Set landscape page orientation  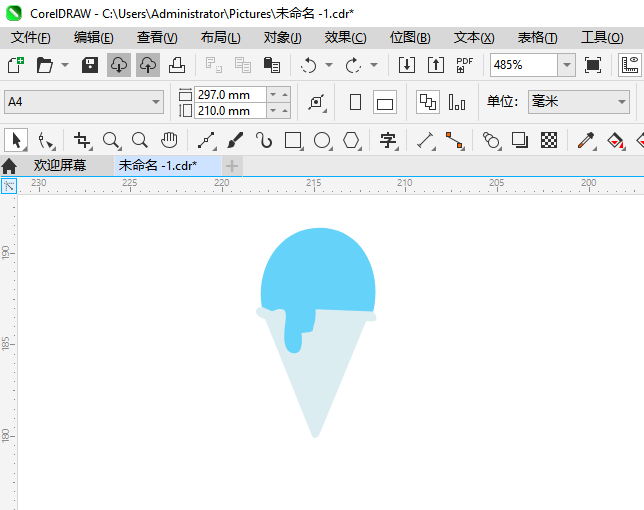tap(385, 102)
